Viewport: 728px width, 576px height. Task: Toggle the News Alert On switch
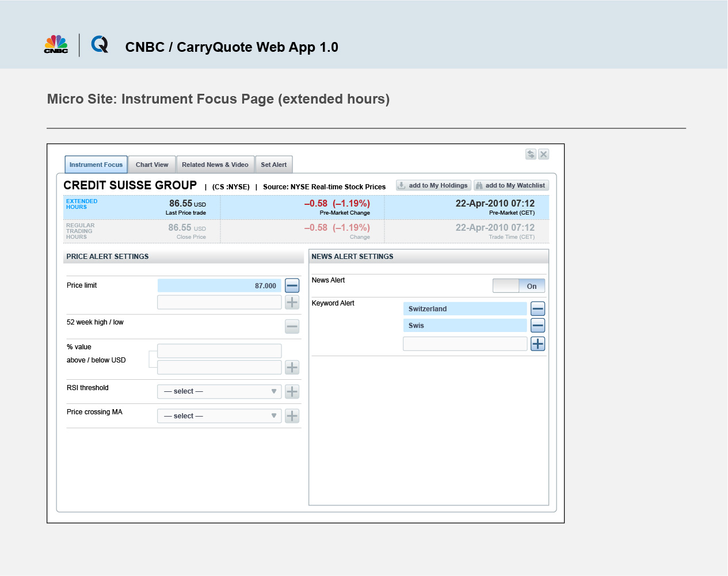click(519, 286)
